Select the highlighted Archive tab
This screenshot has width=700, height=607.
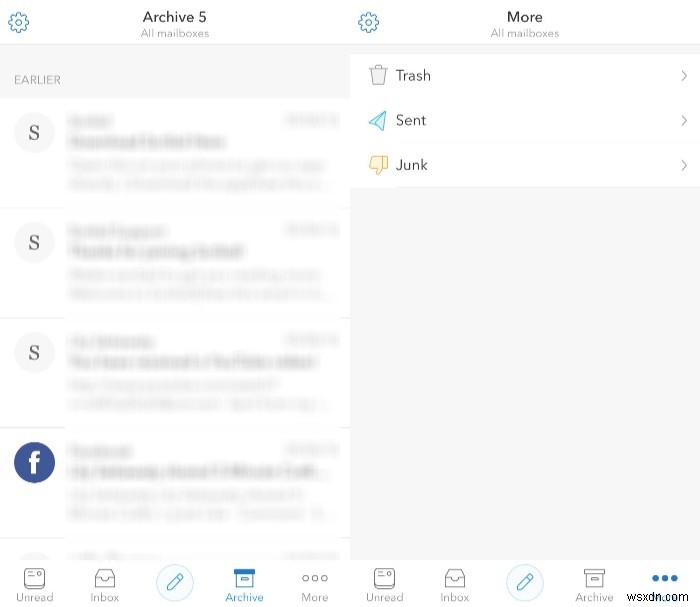244,585
